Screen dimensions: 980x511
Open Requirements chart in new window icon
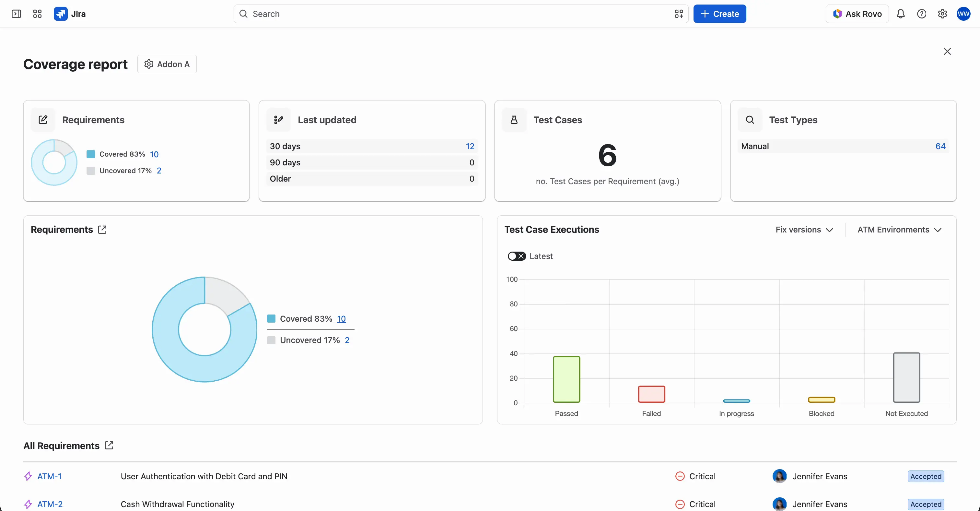click(102, 230)
